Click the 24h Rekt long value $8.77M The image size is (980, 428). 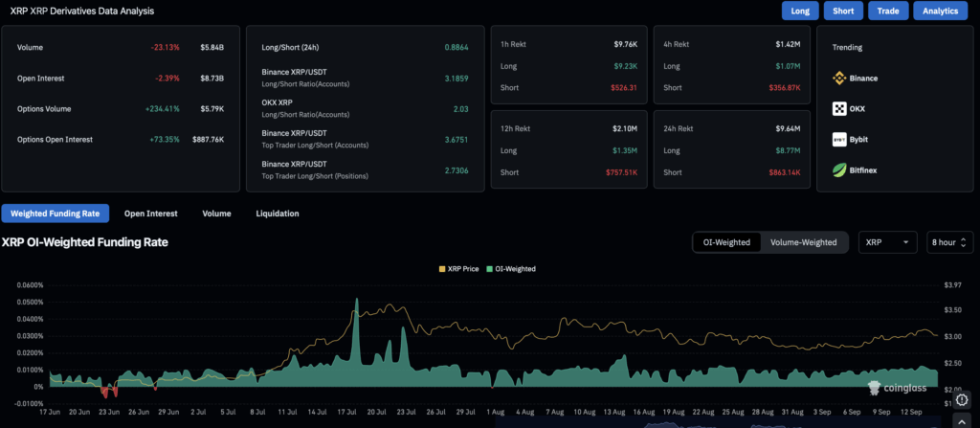click(789, 150)
